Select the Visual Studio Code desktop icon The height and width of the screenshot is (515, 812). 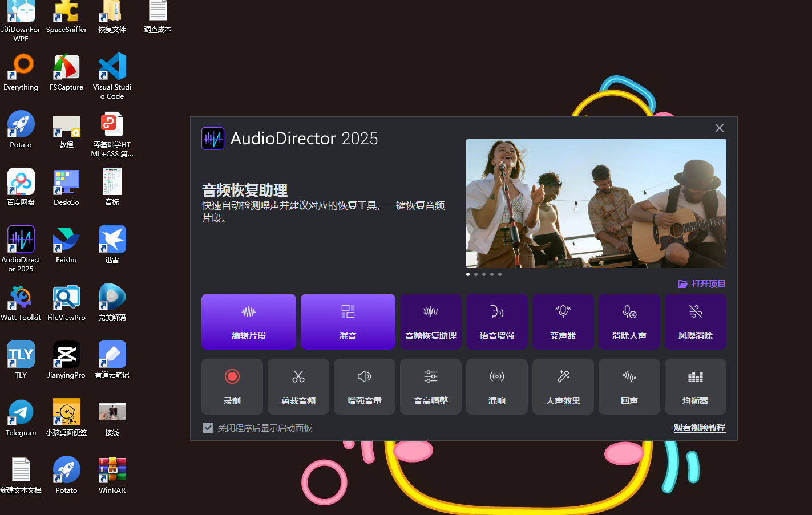112,76
